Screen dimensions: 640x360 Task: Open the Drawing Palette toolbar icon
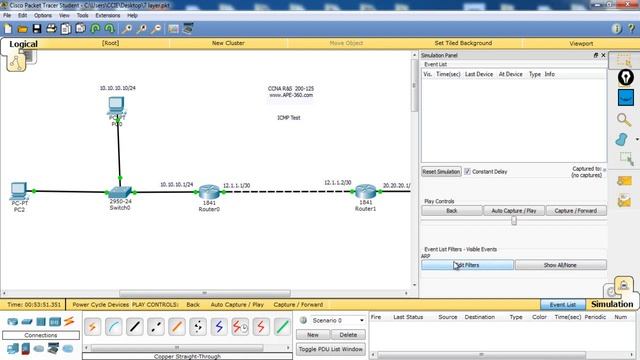(173, 29)
